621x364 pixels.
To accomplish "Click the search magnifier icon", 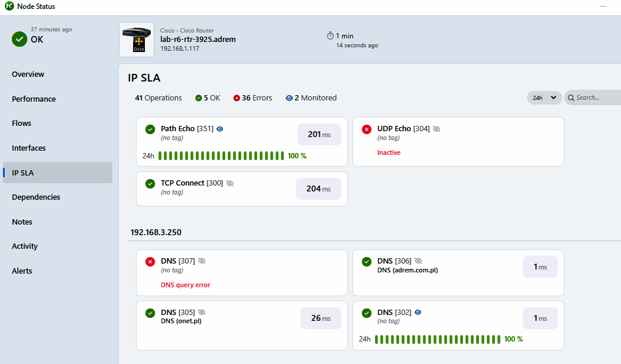I will [x=571, y=98].
